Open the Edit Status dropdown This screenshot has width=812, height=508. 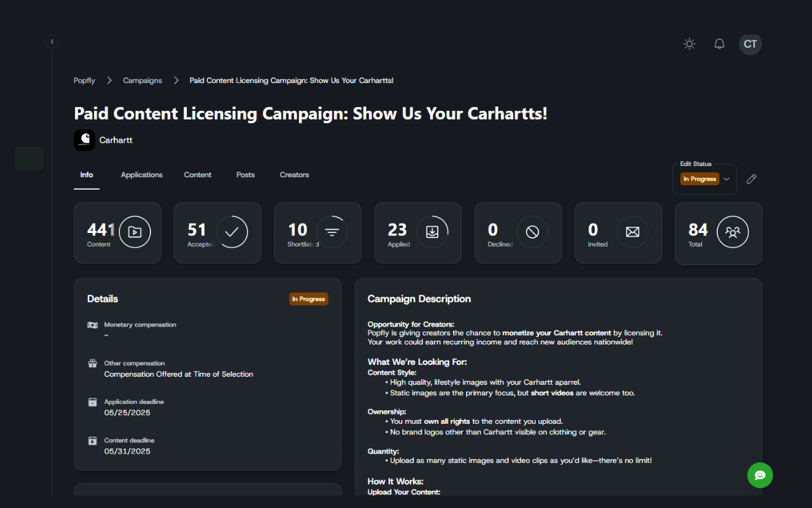(704, 179)
